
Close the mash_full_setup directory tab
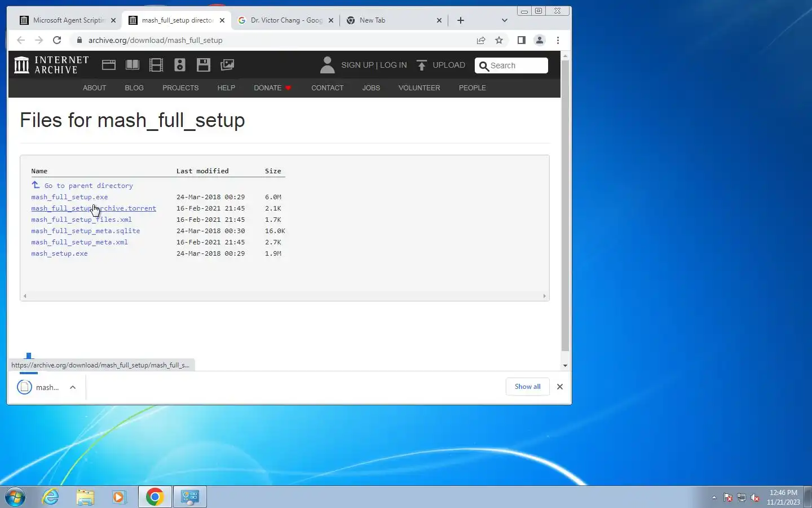tap(222, 20)
